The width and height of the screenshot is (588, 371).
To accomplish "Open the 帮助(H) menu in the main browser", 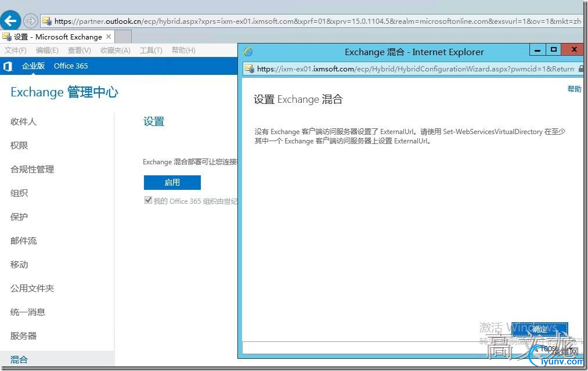I will [183, 51].
